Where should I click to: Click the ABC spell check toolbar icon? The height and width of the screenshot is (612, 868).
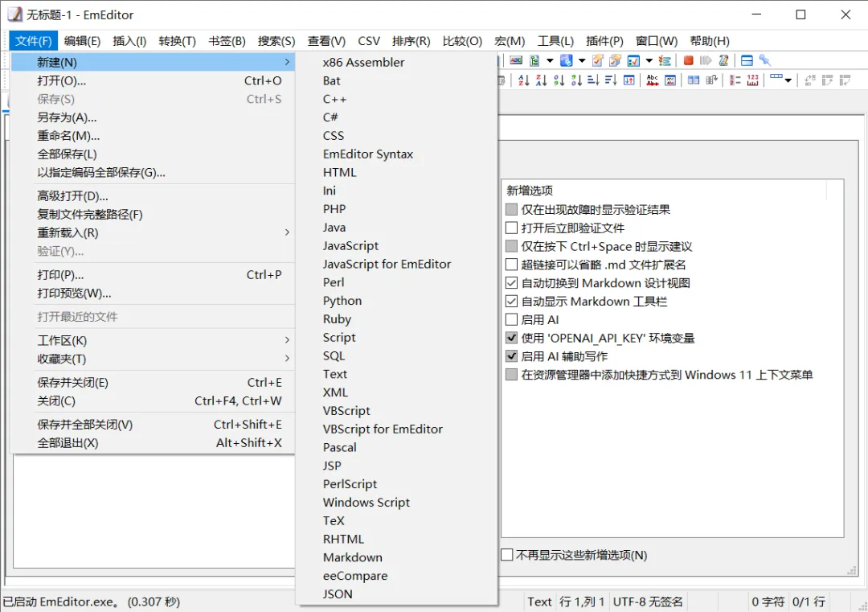coord(516,60)
